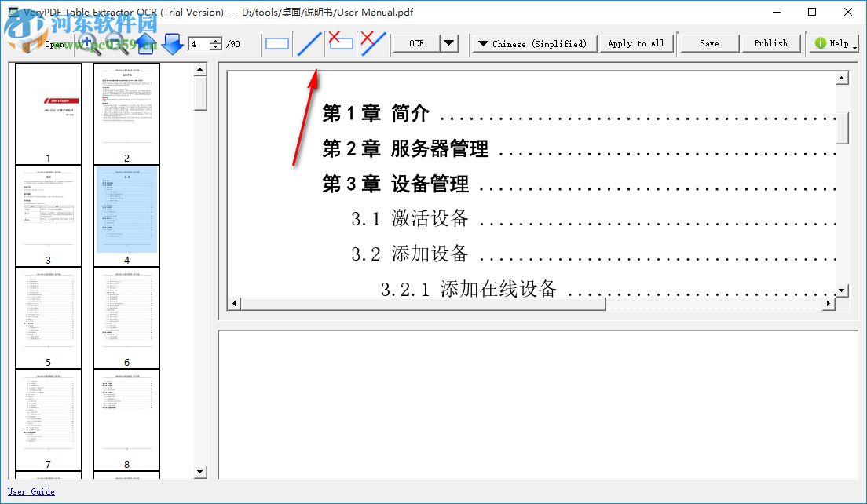Open the Chinese (Simplified) language dropdown
Screen dimensions: 867x504
click(x=534, y=44)
